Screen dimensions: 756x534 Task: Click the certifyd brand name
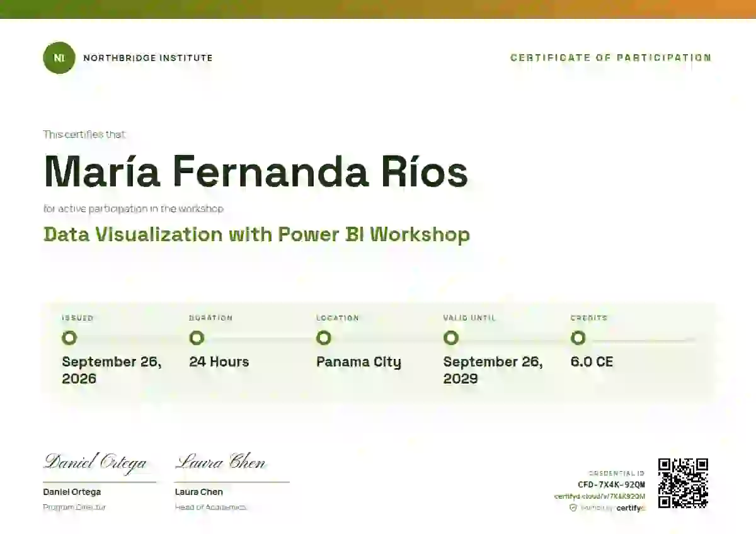(x=631, y=508)
